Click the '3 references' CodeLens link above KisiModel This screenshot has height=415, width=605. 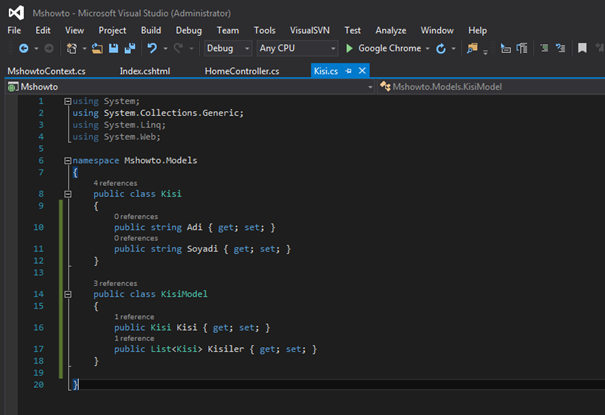(x=115, y=283)
